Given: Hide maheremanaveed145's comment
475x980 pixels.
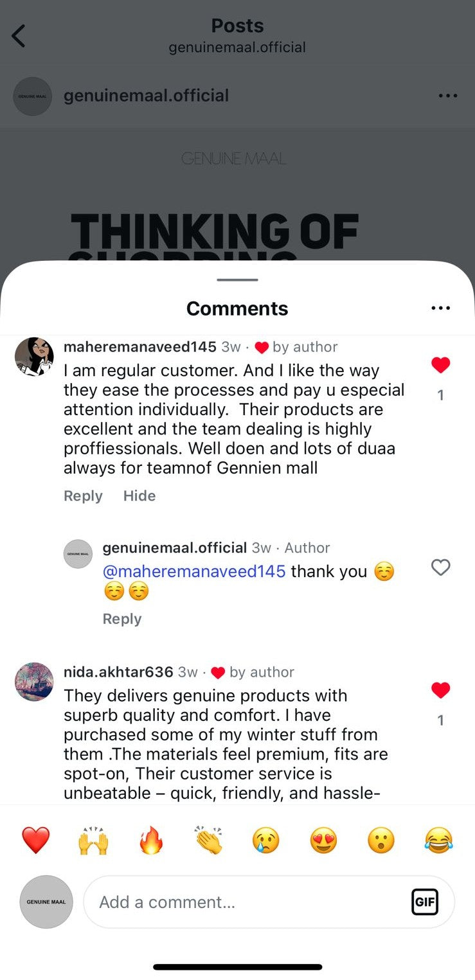Looking at the screenshot, I should click(x=139, y=496).
